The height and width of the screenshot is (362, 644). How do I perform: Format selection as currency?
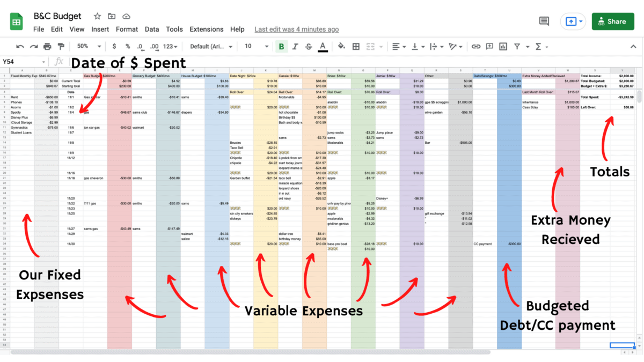[x=114, y=47]
